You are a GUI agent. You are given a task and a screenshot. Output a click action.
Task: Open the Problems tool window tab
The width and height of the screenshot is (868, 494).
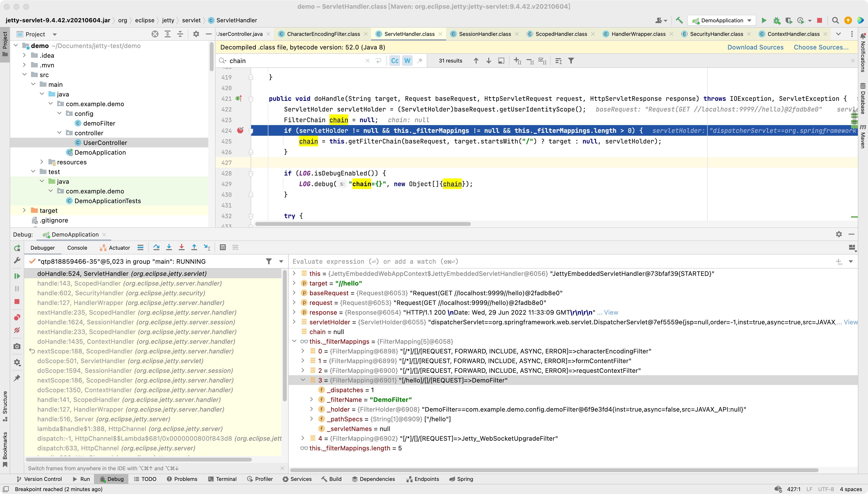pyautogui.click(x=182, y=479)
